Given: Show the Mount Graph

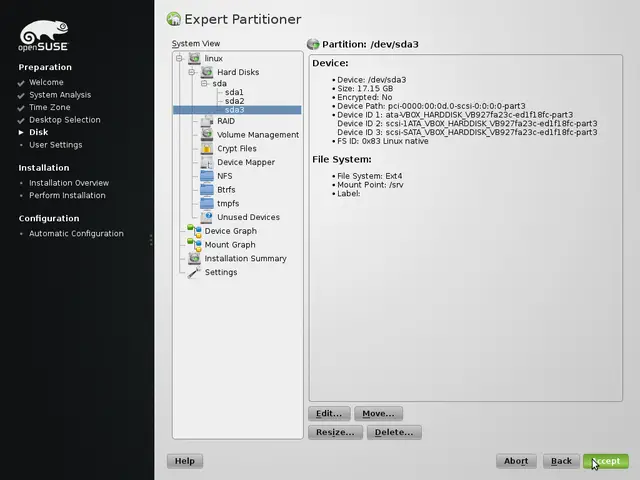Looking at the screenshot, I should coord(230,245).
